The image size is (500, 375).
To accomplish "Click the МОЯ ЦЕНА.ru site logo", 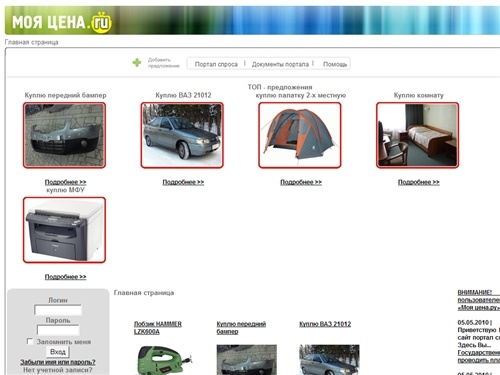I will pos(62,22).
